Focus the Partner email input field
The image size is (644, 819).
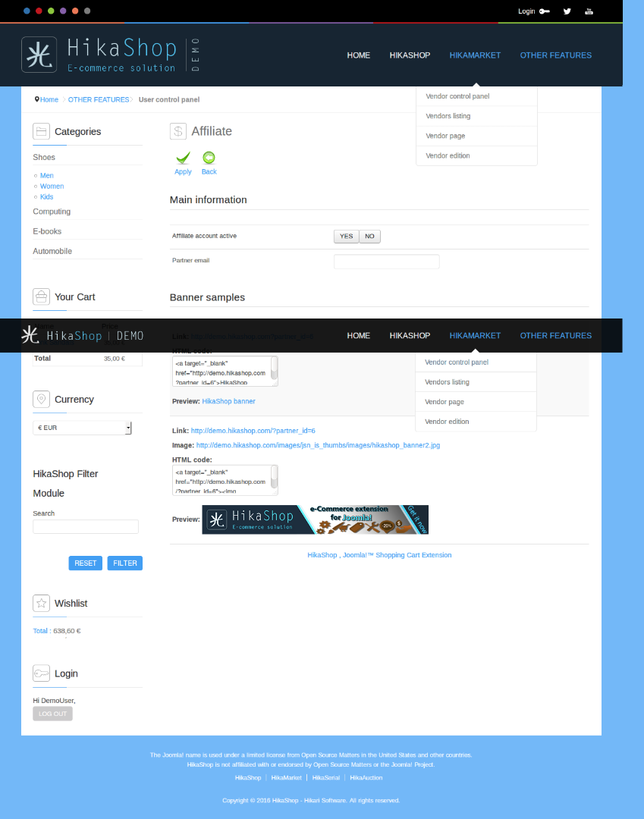387,262
